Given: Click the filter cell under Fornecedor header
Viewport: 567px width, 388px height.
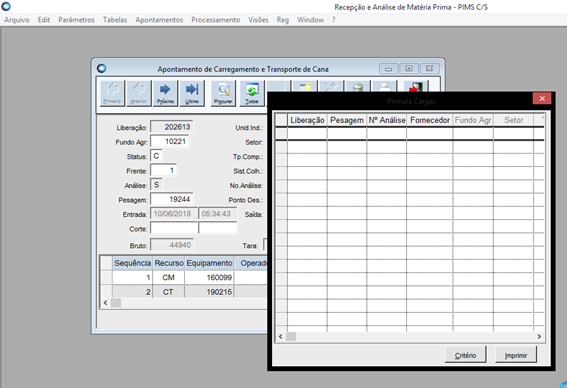Looking at the screenshot, I should click(430, 133).
